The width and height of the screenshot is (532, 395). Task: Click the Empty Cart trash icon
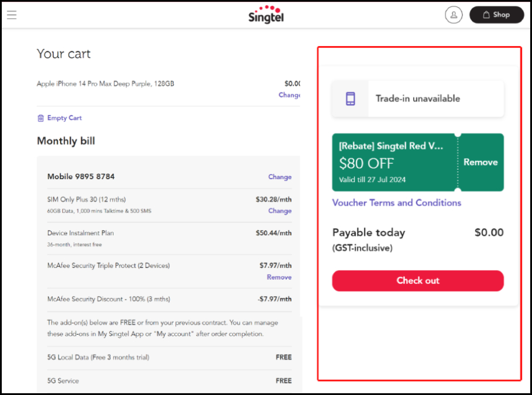(41, 118)
